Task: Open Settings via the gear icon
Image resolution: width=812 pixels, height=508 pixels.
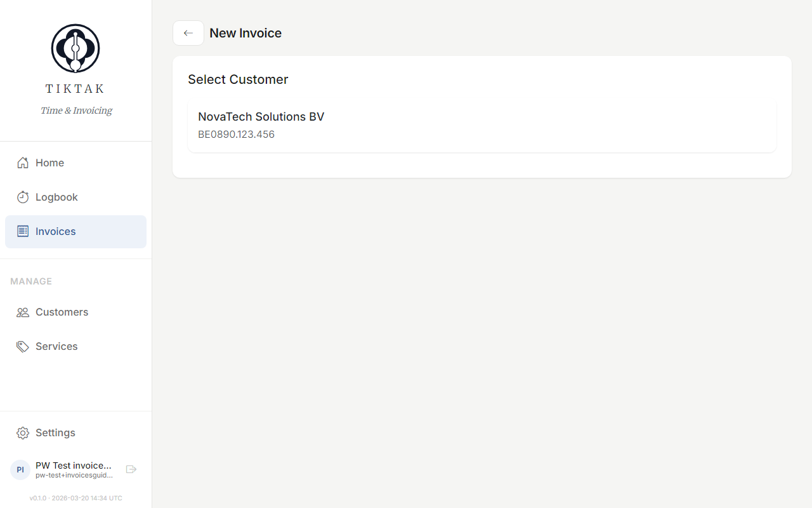Action: [22, 432]
